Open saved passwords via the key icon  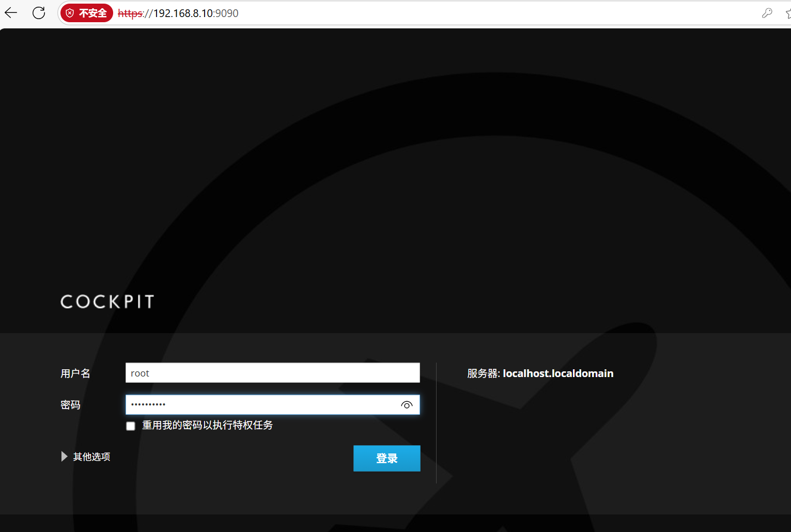[x=767, y=13]
